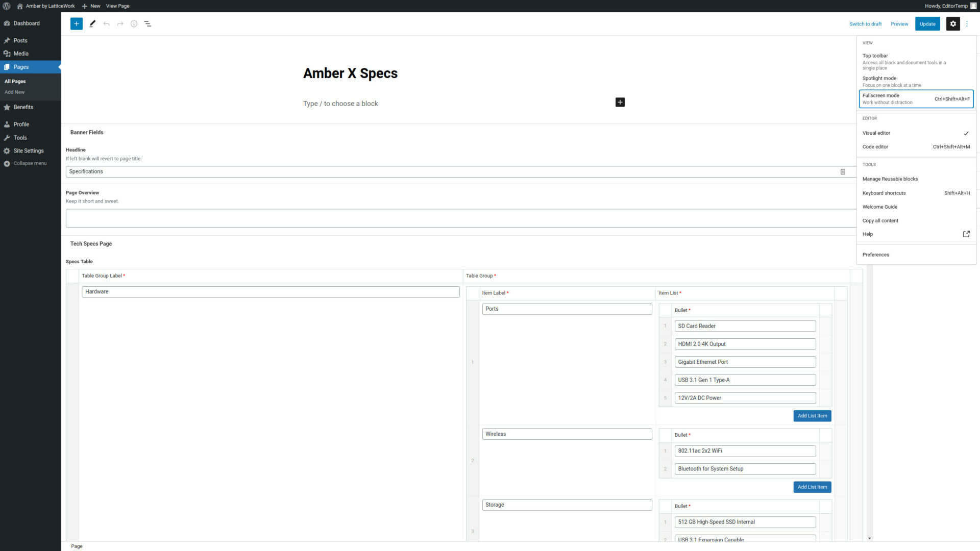The width and height of the screenshot is (980, 551).
Task: Open the document details info icon
Action: click(x=134, y=24)
